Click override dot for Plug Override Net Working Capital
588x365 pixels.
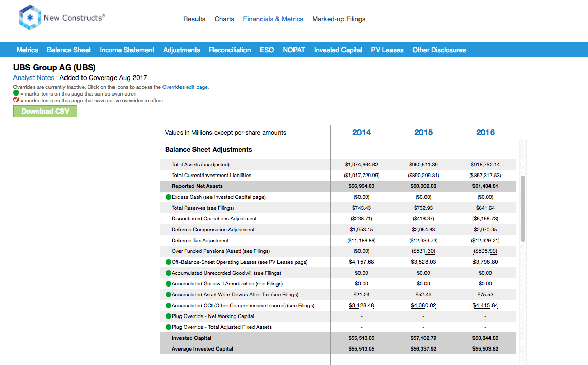tap(168, 316)
